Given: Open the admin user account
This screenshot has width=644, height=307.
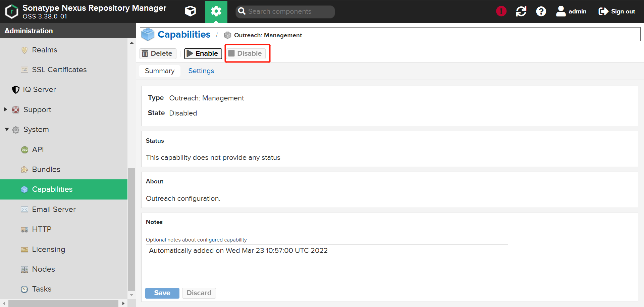Looking at the screenshot, I should click(x=571, y=11).
